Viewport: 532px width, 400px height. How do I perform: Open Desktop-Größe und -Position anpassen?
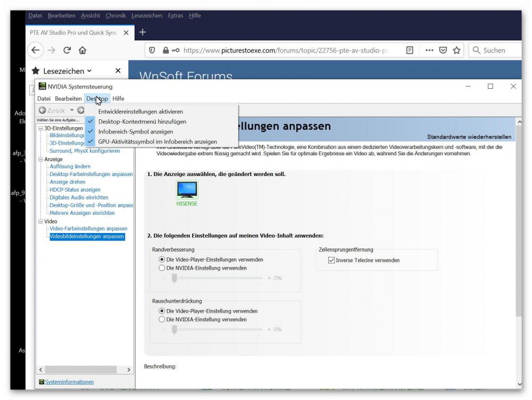coord(92,205)
